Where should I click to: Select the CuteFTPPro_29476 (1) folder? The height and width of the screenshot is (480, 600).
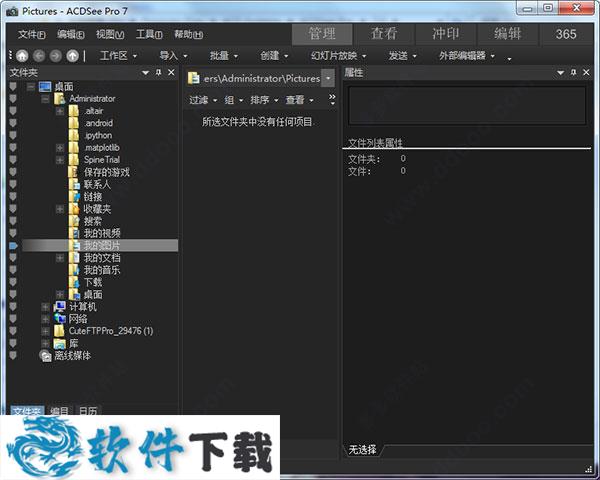coord(104,331)
